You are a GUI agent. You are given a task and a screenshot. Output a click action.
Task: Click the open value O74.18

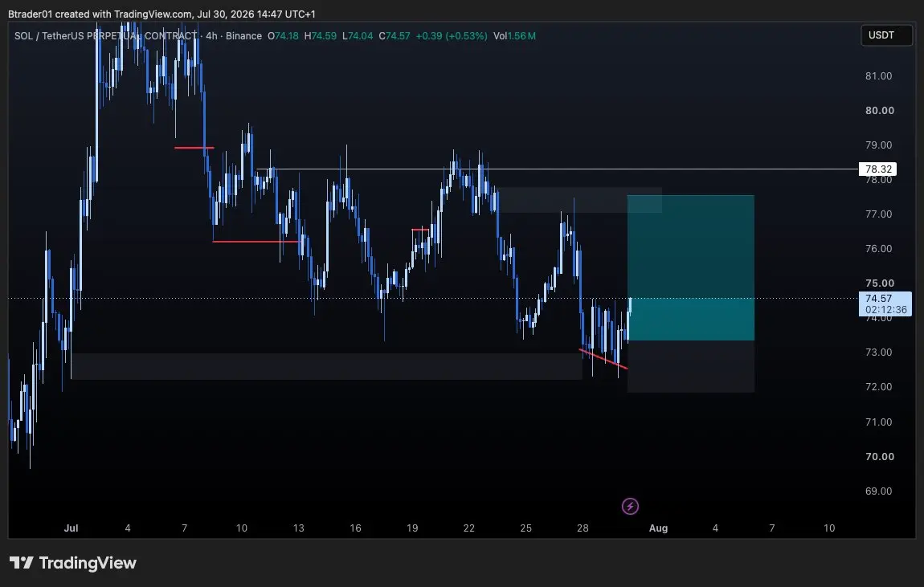click(x=283, y=36)
